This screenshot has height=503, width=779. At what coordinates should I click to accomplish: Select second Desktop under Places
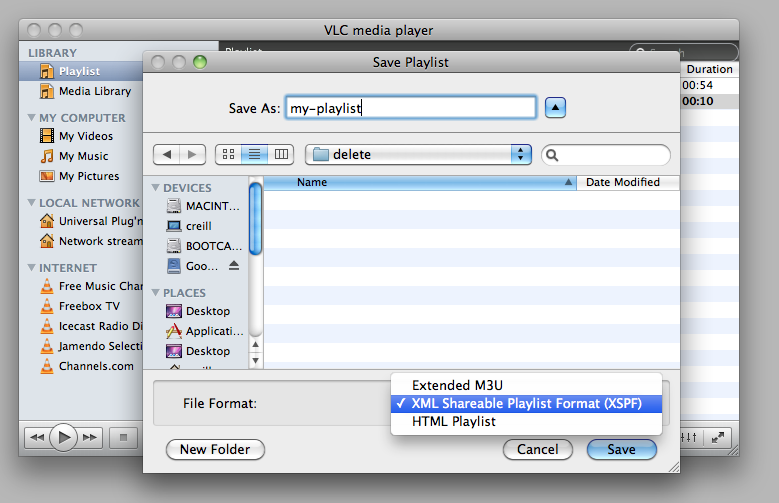click(198, 351)
